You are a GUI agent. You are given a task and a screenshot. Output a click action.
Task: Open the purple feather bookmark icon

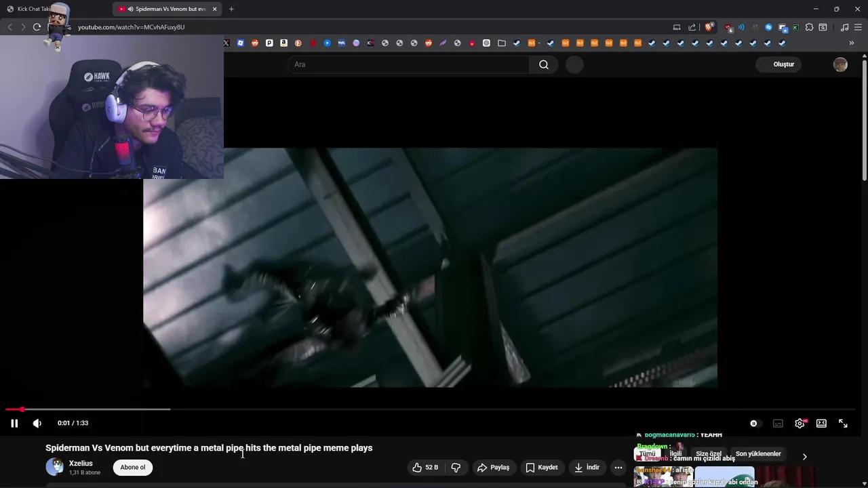point(443,43)
